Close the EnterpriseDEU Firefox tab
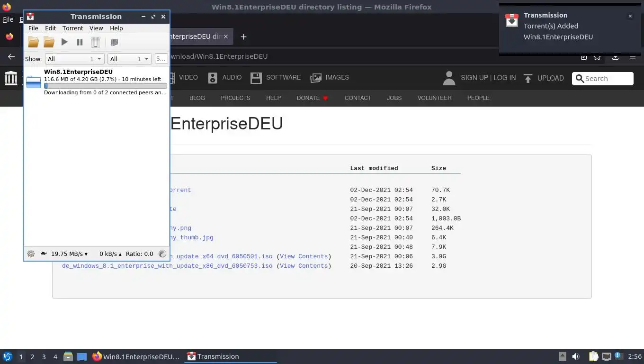Image resolution: width=644 pixels, height=364 pixels. pos(226,36)
